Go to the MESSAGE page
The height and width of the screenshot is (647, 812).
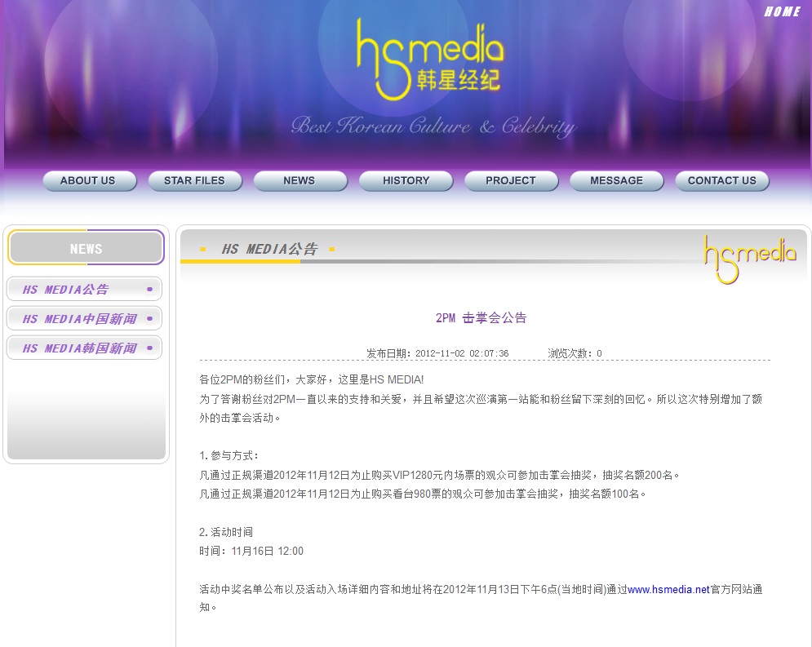pos(616,180)
